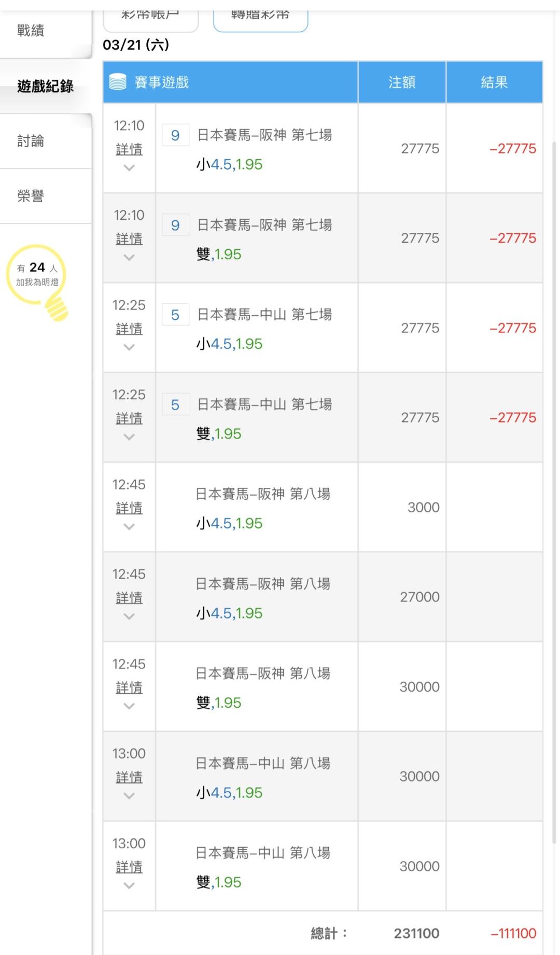560x955 pixels.
Task: Expand the first 12:10 bet row chevron
Action: [x=129, y=167]
